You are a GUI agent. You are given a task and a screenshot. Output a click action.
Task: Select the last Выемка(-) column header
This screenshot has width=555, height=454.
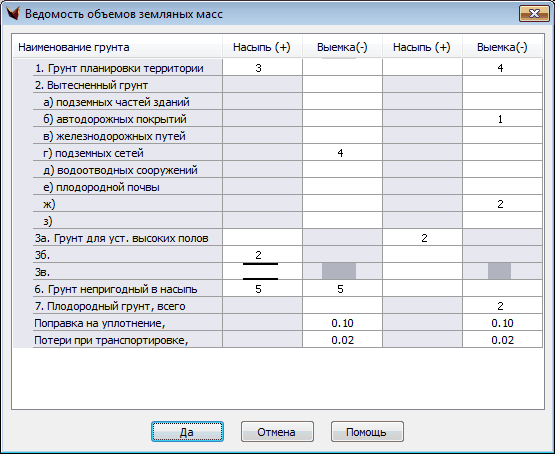coord(502,47)
